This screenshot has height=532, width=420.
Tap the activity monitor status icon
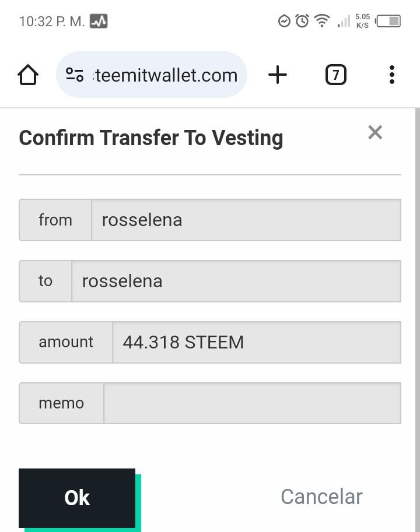pos(99,21)
